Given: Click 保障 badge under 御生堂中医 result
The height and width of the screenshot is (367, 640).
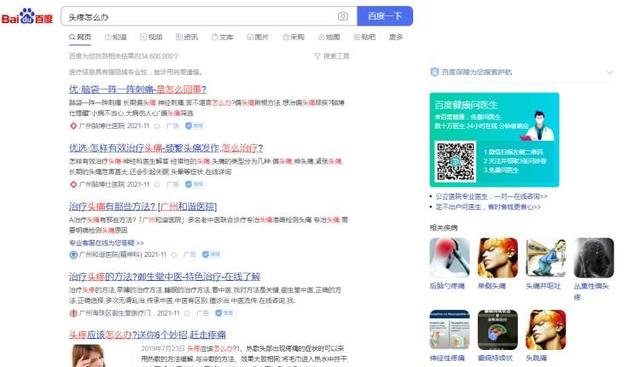Looking at the screenshot, I should pos(224,313).
